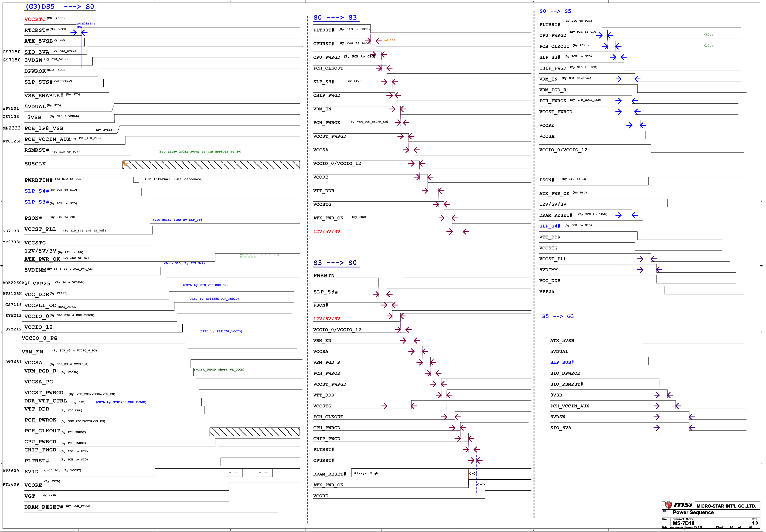Click the second SET VID box
This screenshot has width=766, height=532.
[264, 473]
